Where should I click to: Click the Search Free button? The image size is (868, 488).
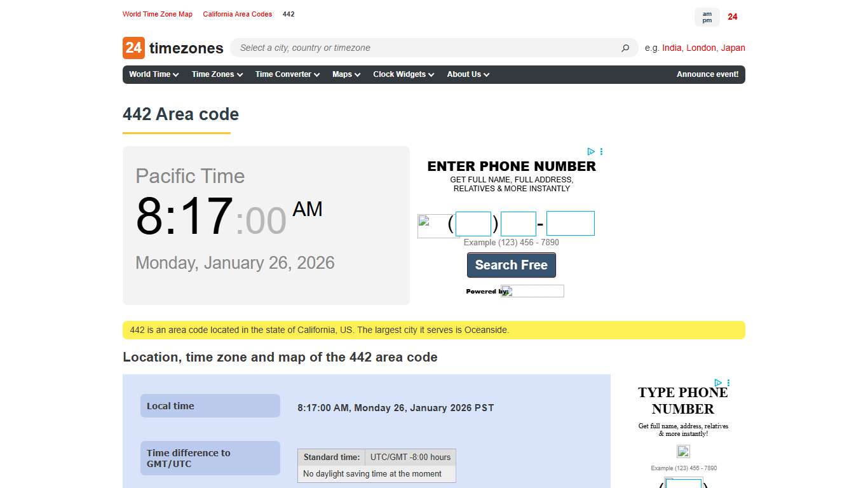coord(512,265)
